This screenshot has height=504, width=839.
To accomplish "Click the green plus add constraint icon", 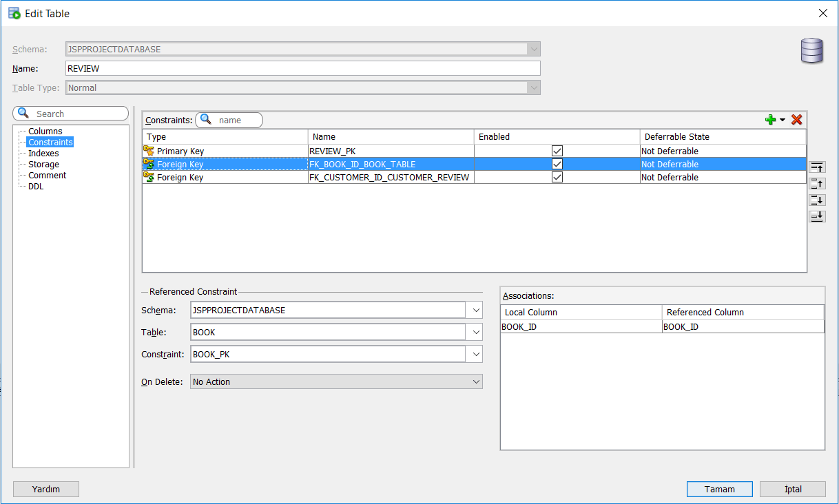I will (x=771, y=120).
